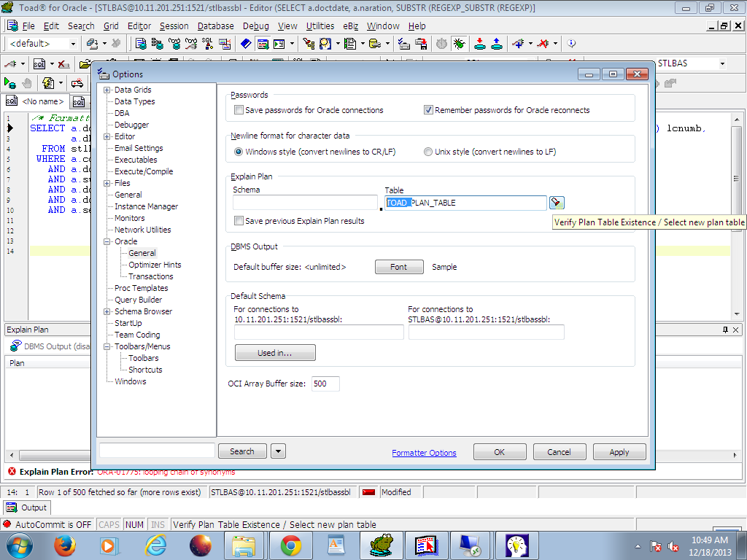This screenshot has height=560, width=747.
Task: Click the printer with red arrow toolbar icon
Action: [x=421, y=44]
